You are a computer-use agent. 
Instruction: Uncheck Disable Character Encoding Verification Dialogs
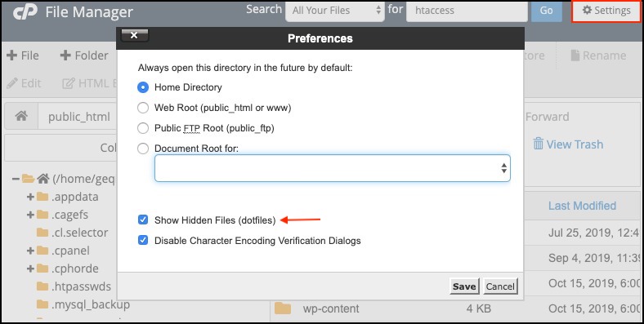pos(143,240)
